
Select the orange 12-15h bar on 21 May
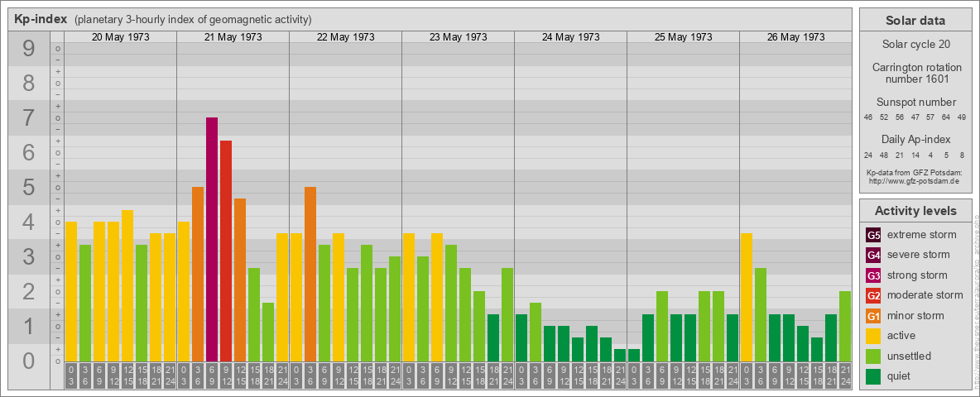[240, 280]
